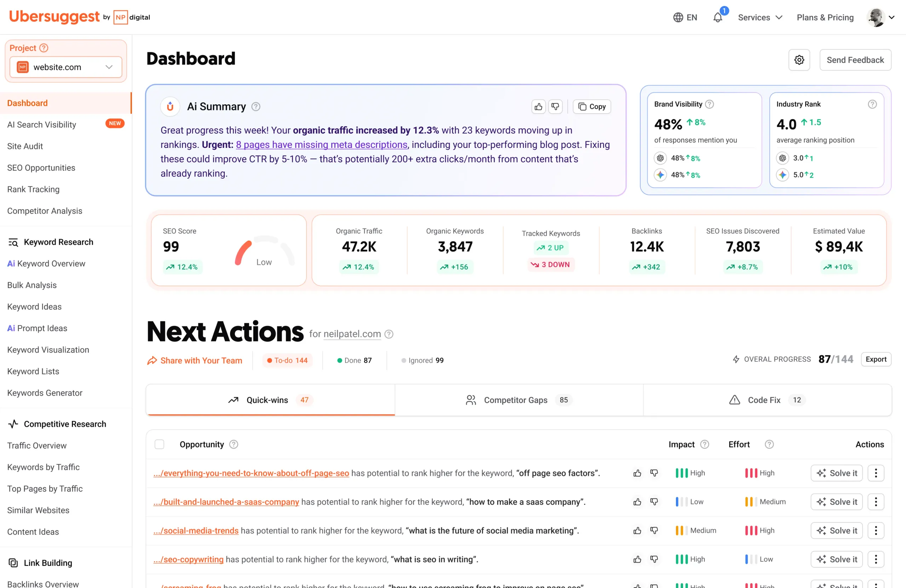The height and width of the screenshot is (588, 906).
Task: Open dashboard settings gear
Action: point(799,60)
